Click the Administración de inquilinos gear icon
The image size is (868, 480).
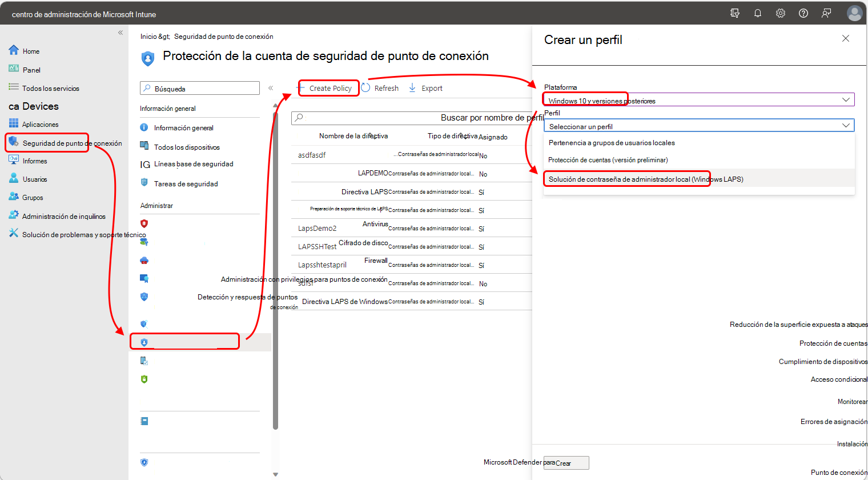pos(14,215)
